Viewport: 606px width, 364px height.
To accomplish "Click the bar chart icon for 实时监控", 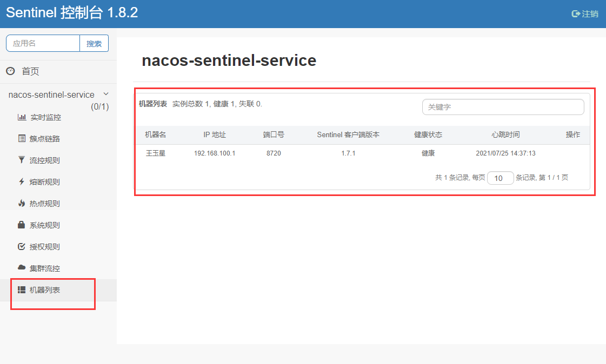I will click(22, 117).
